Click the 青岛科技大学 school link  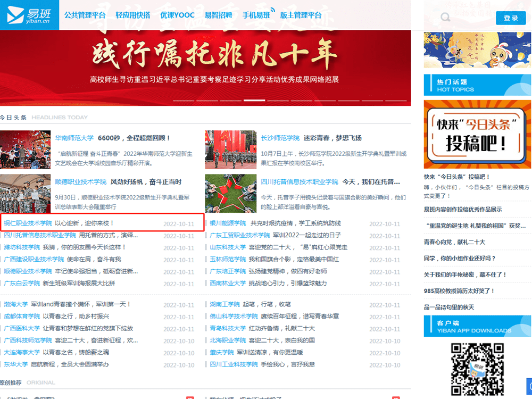(228, 328)
